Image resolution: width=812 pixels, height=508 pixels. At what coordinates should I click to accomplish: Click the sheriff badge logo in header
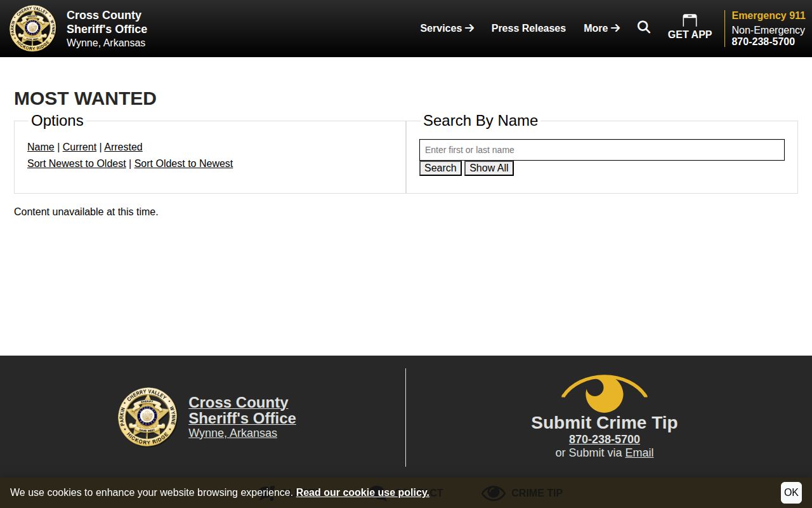click(33, 29)
